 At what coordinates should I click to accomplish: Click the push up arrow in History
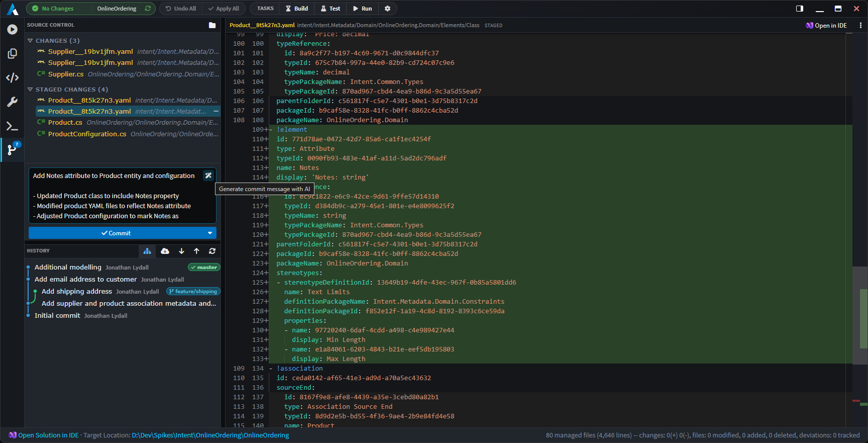coord(196,251)
